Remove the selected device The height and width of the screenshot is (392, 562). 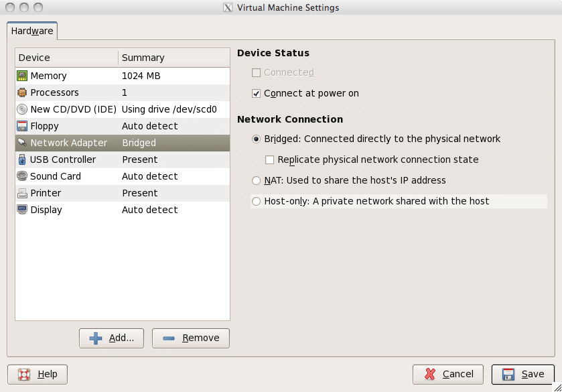click(x=191, y=338)
